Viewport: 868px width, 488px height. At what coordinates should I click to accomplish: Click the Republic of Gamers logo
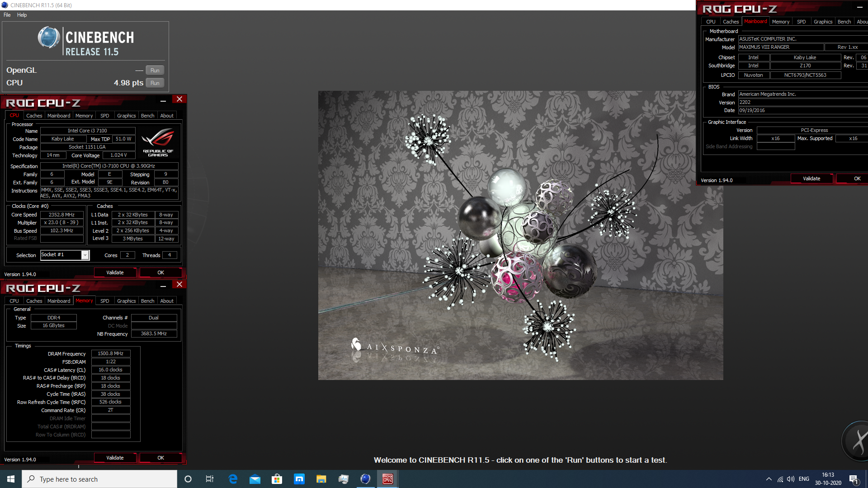(158, 142)
